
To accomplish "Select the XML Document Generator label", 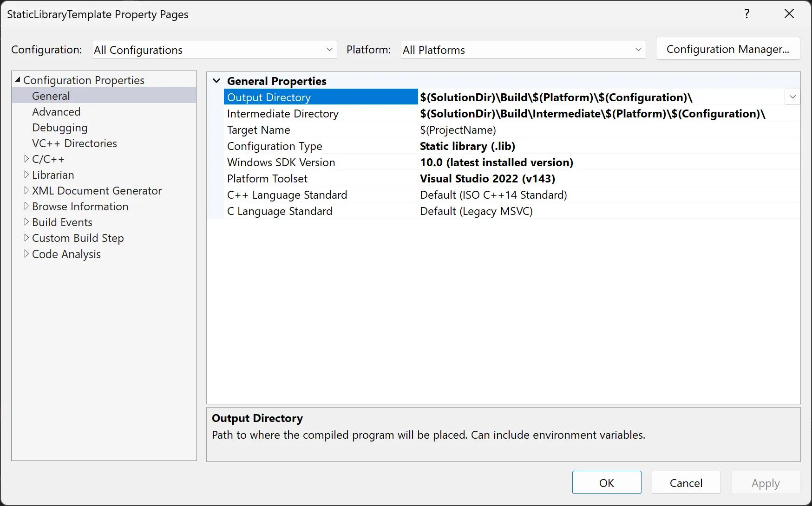I will pyautogui.click(x=97, y=191).
